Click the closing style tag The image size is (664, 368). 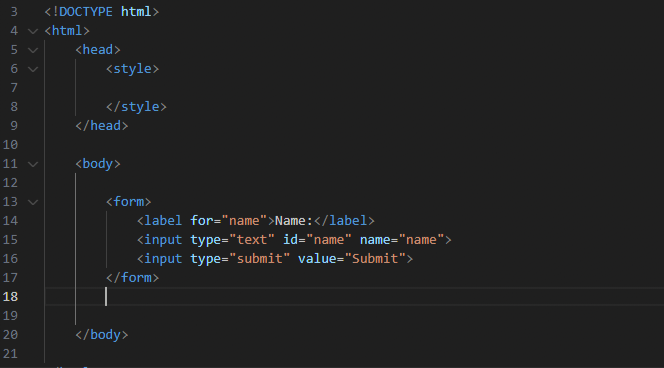click(136, 107)
